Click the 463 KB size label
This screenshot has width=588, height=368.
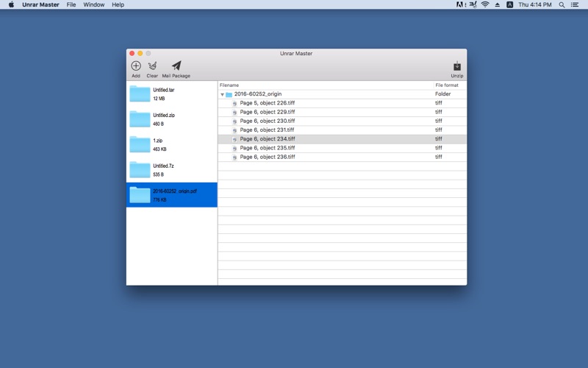(x=159, y=149)
